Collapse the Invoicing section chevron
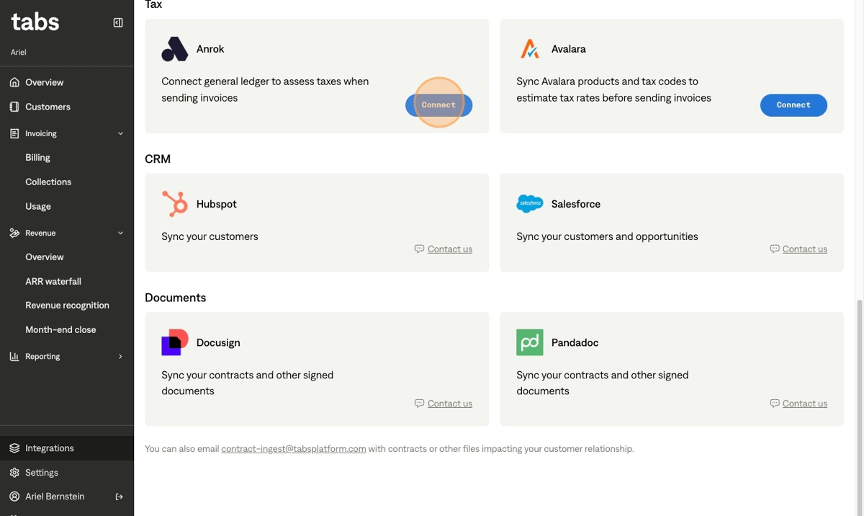Image resolution: width=864 pixels, height=516 pixels. coord(121,134)
